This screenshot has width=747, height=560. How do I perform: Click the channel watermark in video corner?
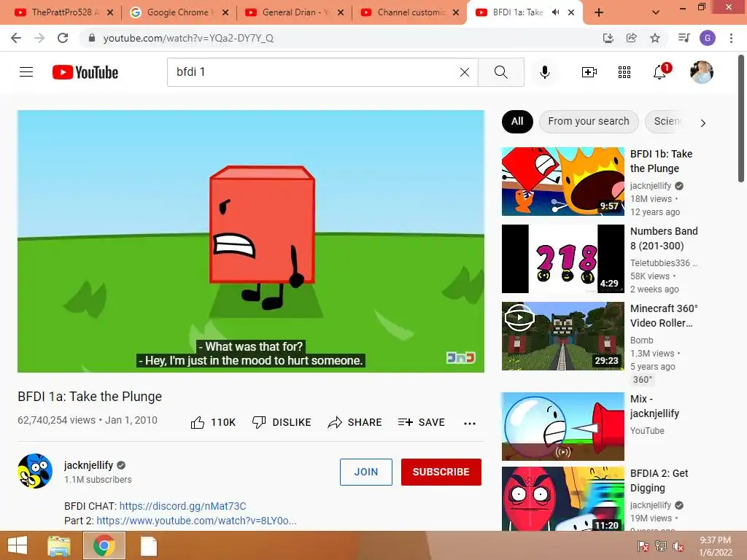coord(461,357)
